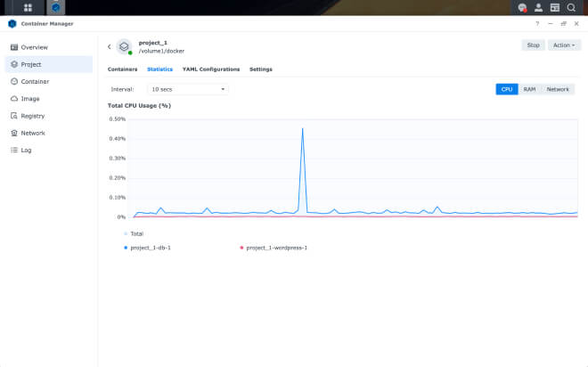Viewport: 588px width, 367px height.
Task: Open the notifications chat bubble icon
Action: click(522, 7)
